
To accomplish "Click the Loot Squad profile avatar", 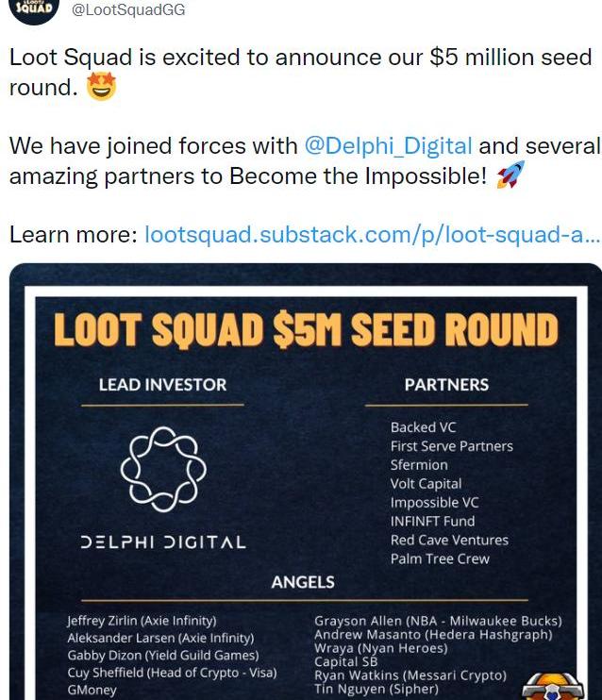I will [x=35, y=9].
